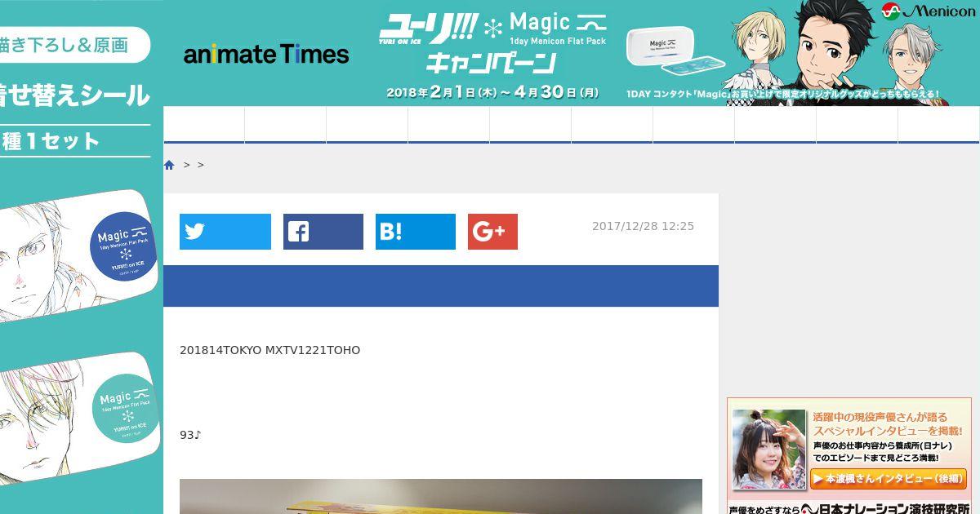Open the article photo below the text

coord(441,496)
